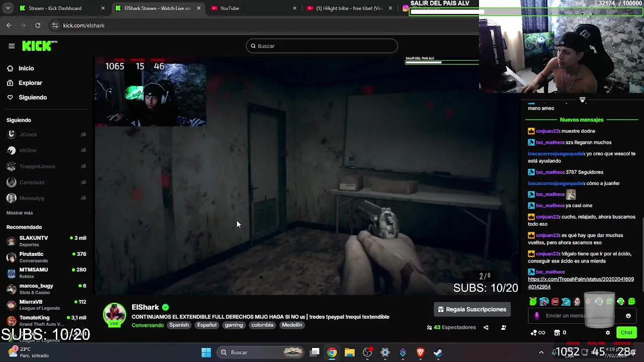Screen dimensions: 644x362
Task: Click the browser back arrow
Action: (9, 25)
